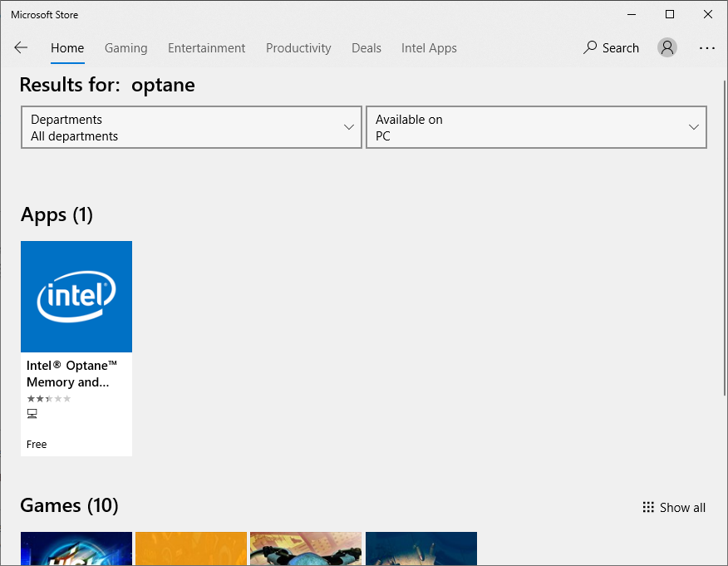Switch to the Gaming tab
The image size is (728, 566).
point(125,47)
